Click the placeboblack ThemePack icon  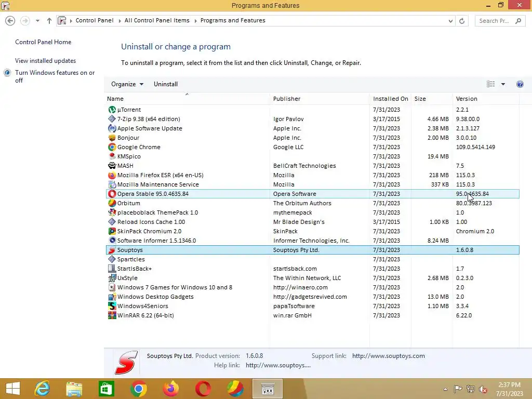point(112,212)
